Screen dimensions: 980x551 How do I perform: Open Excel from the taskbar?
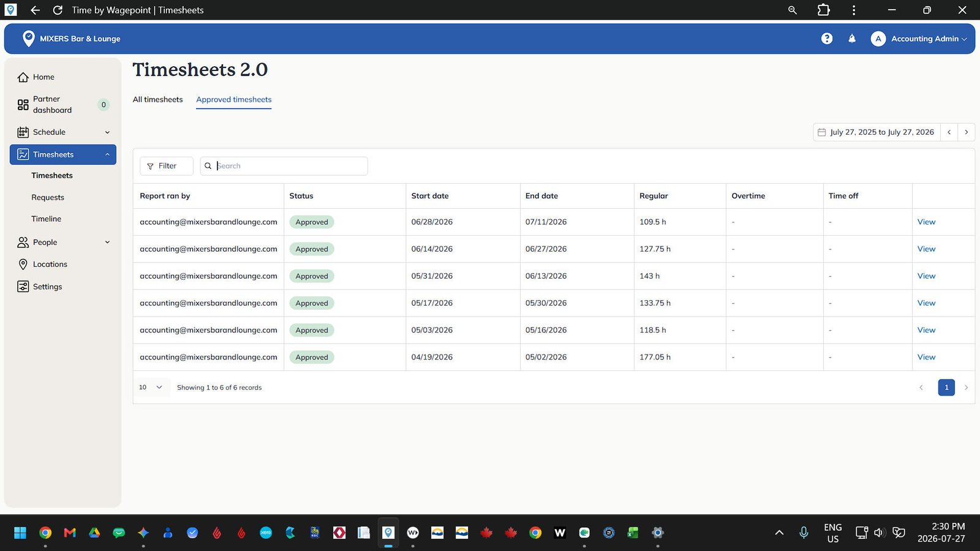[633, 533]
